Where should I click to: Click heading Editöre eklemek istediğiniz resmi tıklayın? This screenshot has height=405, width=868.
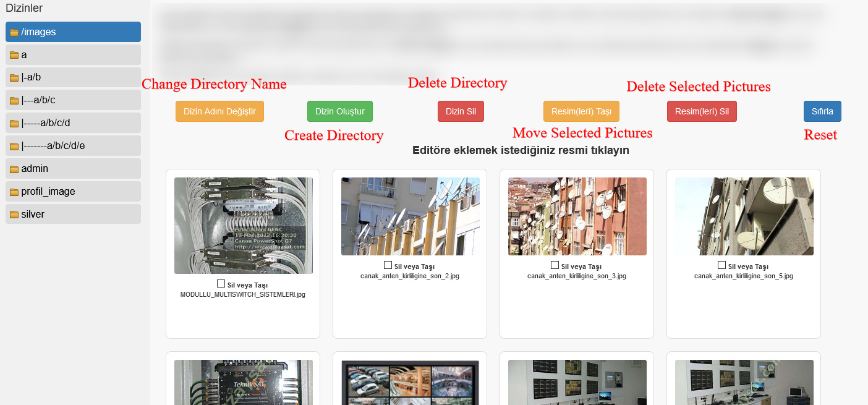point(521,150)
